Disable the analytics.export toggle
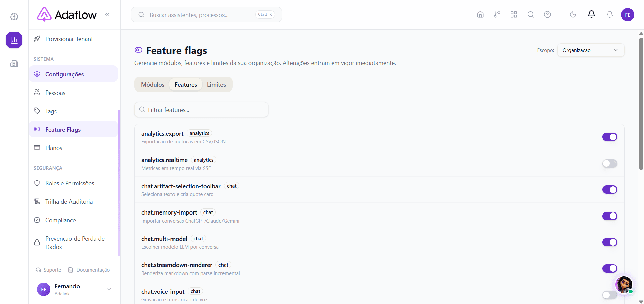The width and height of the screenshot is (644, 304). click(610, 137)
